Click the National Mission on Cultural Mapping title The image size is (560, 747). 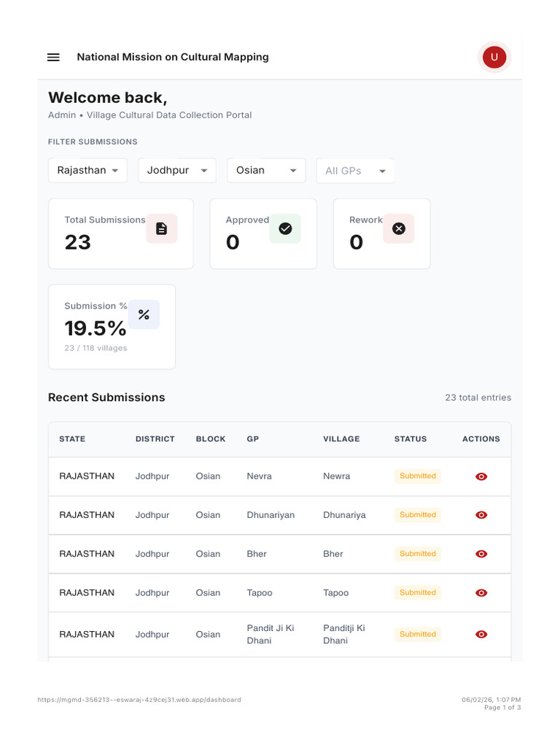pos(173,57)
